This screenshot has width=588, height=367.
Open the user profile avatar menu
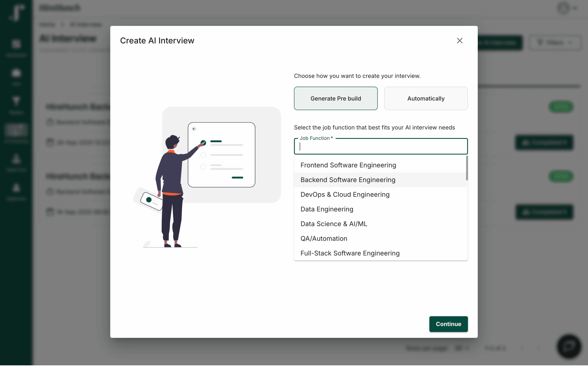[564, 8]
